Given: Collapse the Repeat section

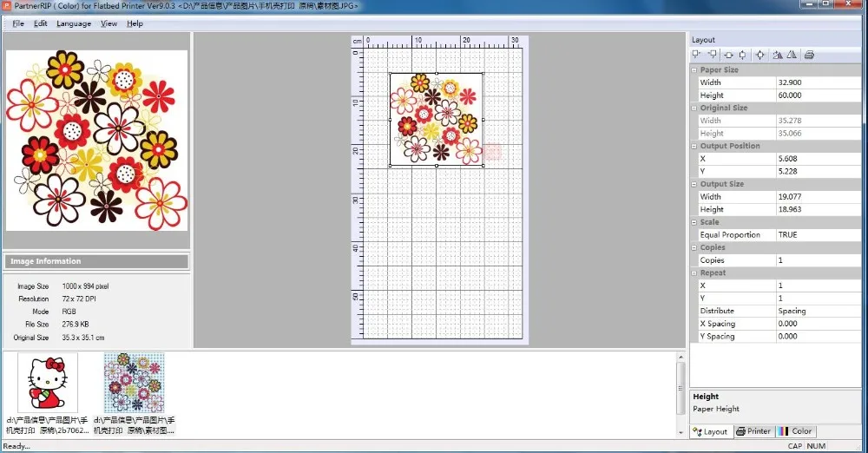Looking at the screenshot, I should click(694, 273).
